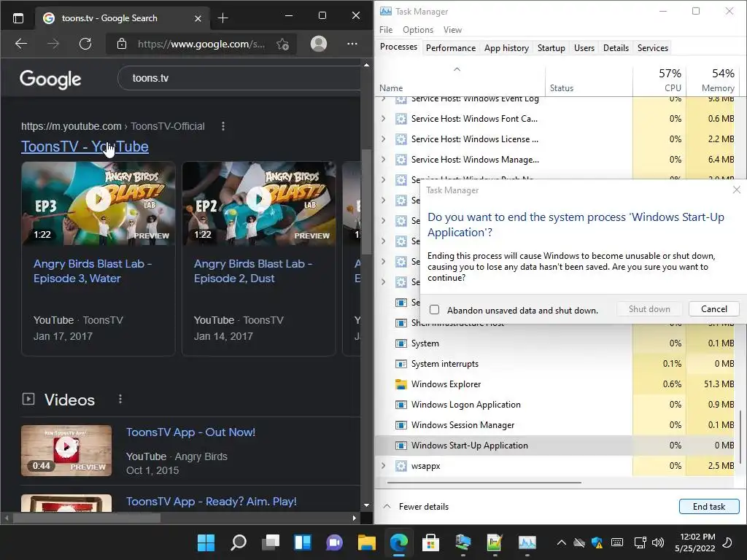Sort processes by Memory column

[x=712, y=81]
